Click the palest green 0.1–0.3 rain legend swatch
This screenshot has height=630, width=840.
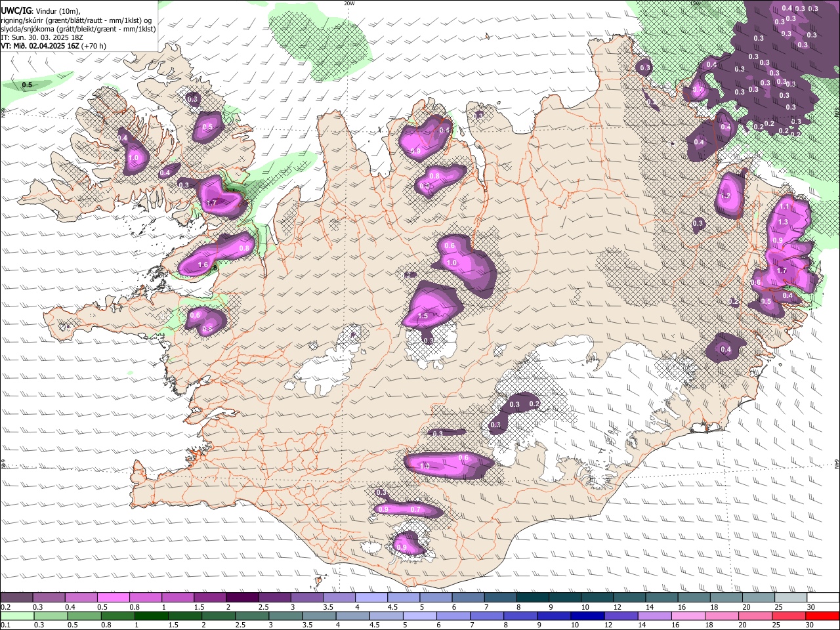[x=17, y=616]
